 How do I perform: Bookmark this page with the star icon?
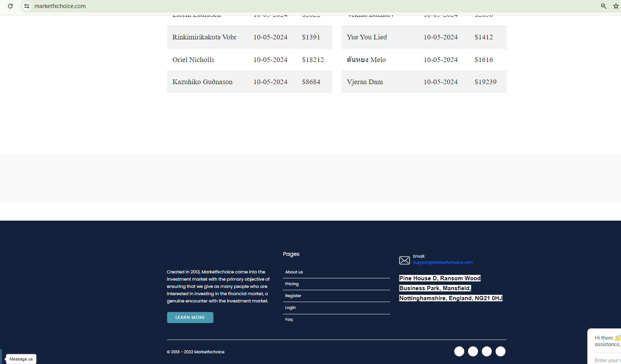click(616, 6)
